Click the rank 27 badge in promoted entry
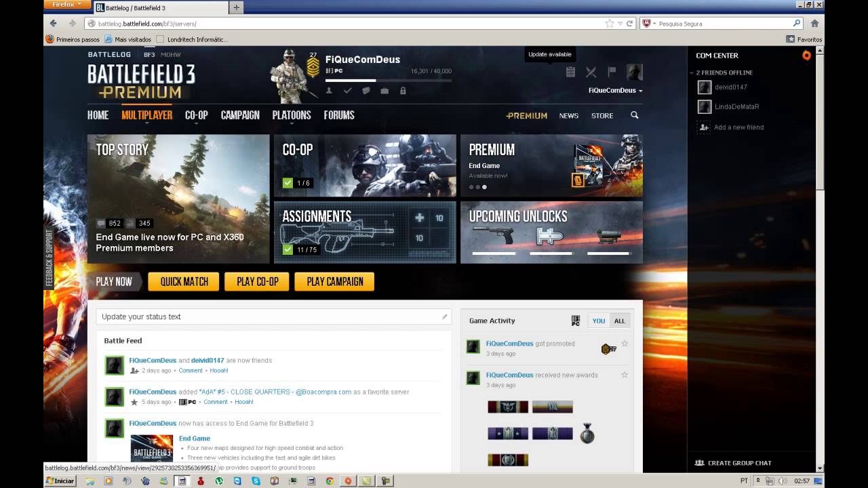The height and width of the screenshot is (488, 868). pyautogui.click(x=608, y=349)
